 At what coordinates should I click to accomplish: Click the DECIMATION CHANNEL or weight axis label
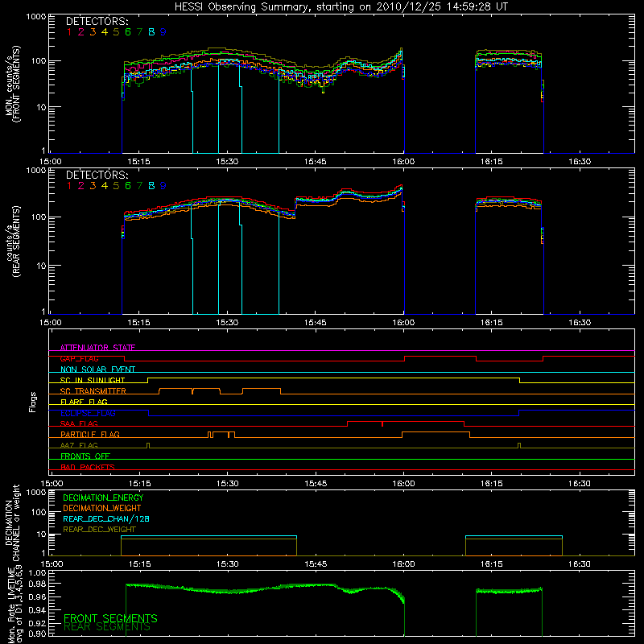13,522
